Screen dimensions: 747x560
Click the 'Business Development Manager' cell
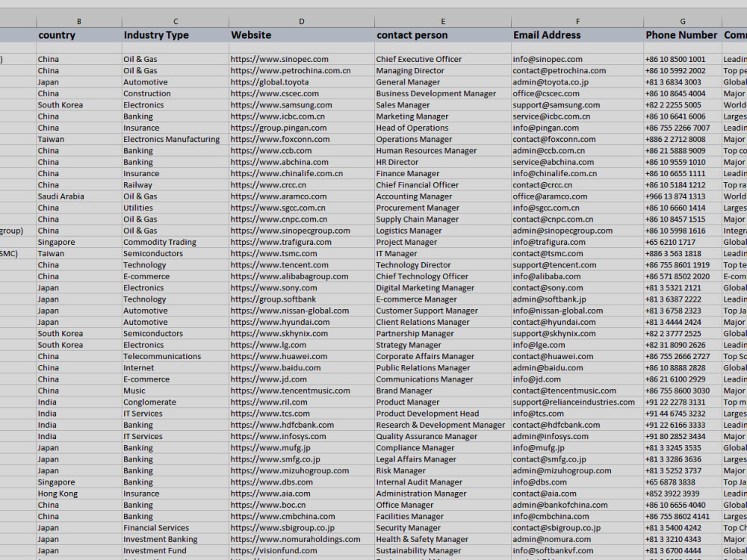coord(443,93)
